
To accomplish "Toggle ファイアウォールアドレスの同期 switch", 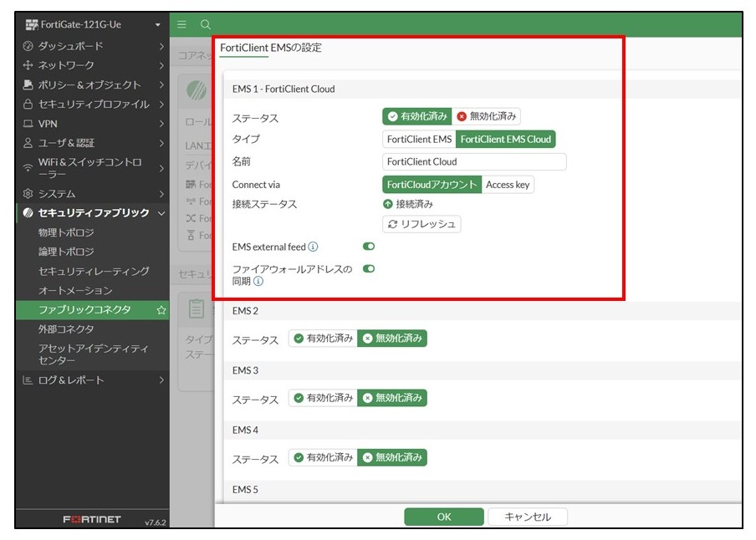I will tap(369, 268).
